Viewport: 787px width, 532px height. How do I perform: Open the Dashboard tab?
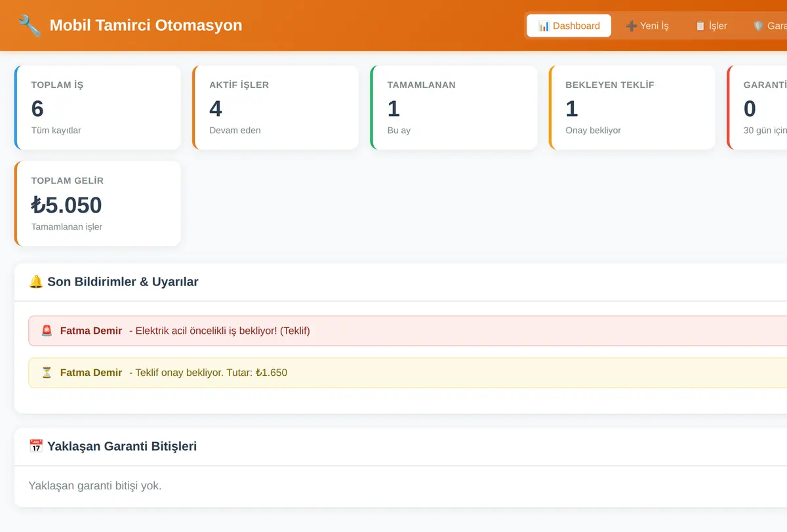coord(569,26)
